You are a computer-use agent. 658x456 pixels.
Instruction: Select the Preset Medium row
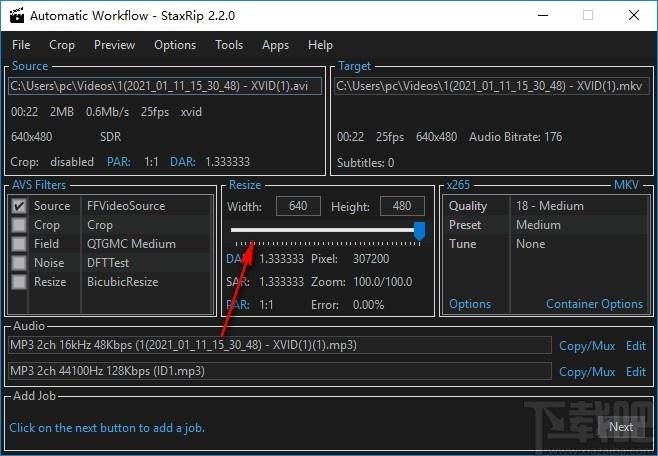tap(546, 225)
